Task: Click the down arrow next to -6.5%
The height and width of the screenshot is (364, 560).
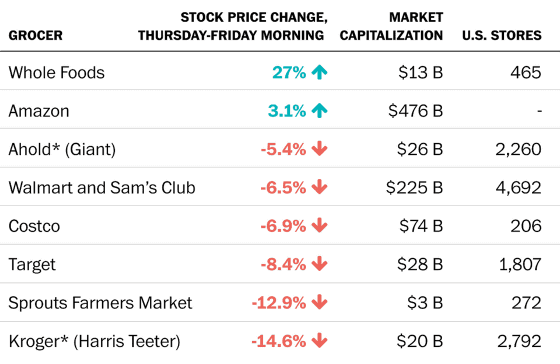Action: point(319,187)
